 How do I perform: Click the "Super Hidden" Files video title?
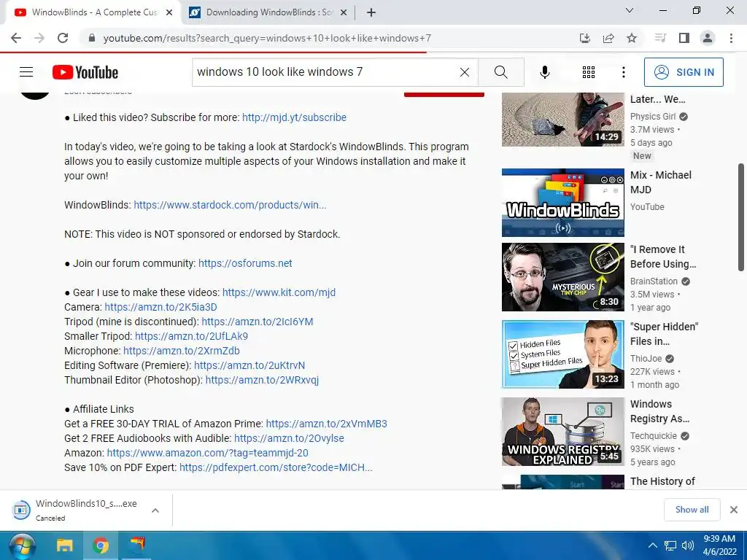coord(664,334)
